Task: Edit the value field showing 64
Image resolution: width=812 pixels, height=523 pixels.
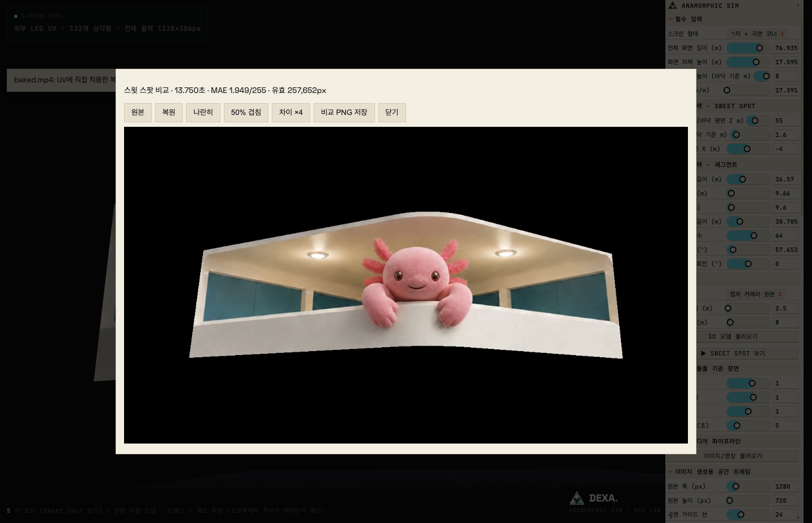Action: click(785, 236)
